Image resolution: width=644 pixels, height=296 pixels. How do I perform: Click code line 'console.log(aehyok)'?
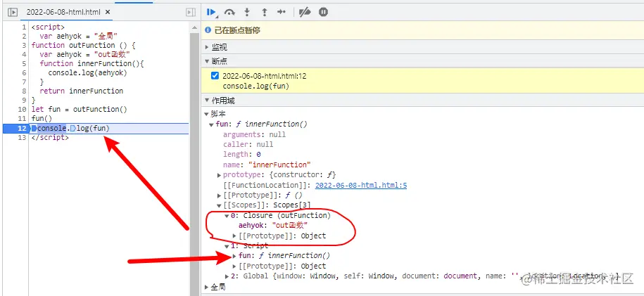point(87,72)
